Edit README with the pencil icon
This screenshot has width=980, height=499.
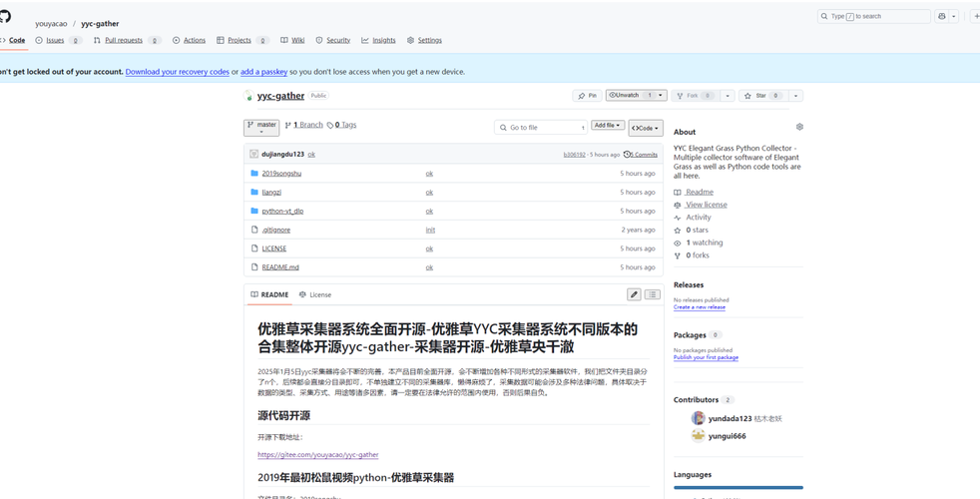point(634,294)
